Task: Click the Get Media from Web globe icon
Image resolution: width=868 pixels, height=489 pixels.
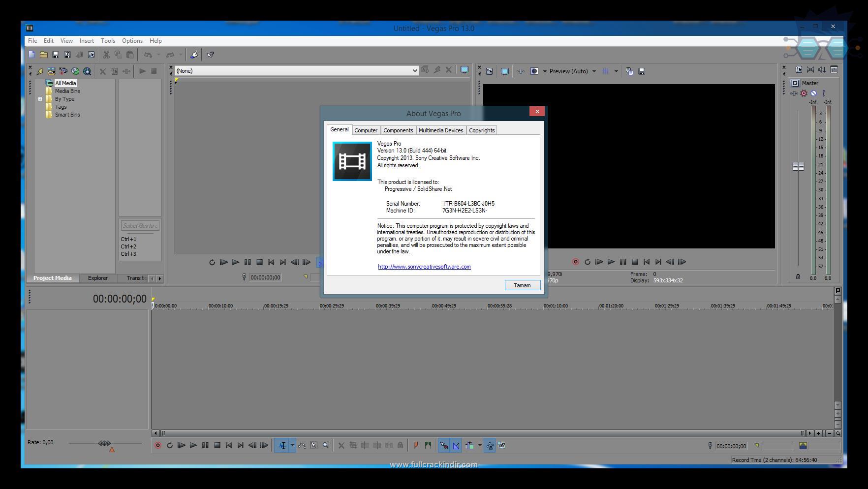Action: (75, 71)
